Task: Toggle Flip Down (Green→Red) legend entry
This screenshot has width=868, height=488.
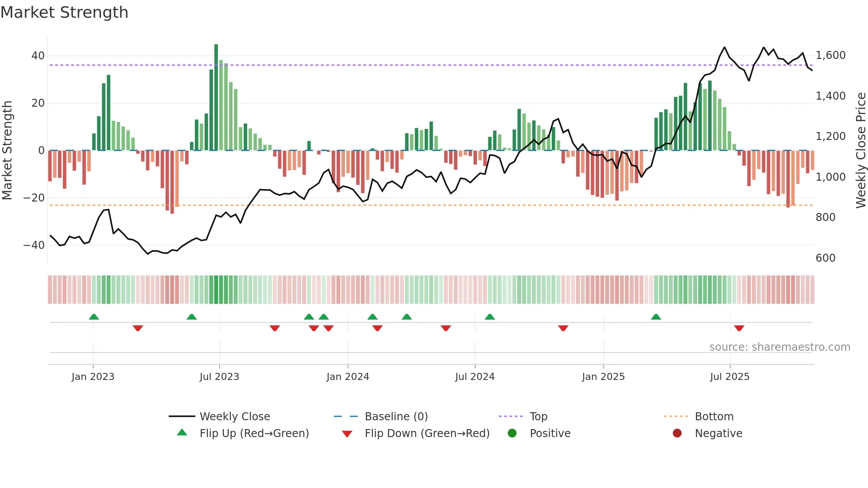Action: pyautogui.click(x=416, y=433)
